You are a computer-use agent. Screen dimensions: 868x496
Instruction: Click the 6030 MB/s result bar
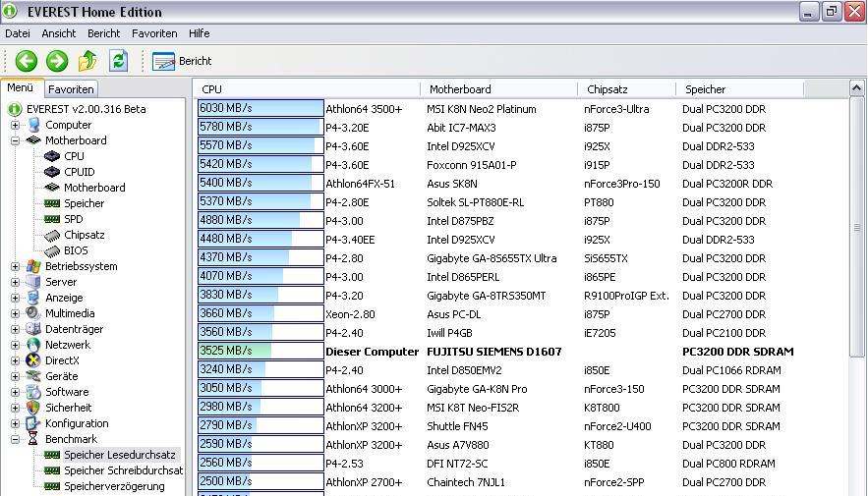[x=260, y=108]
